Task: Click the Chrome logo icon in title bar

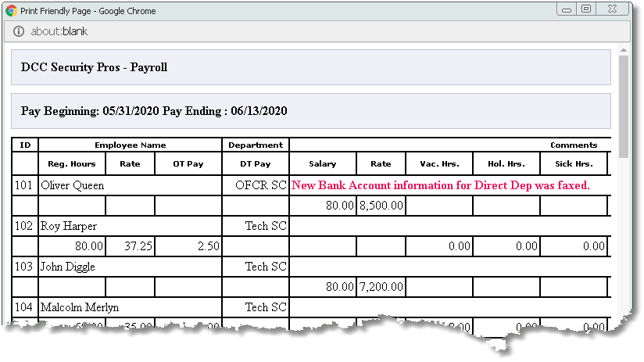Action: (11, 11)
